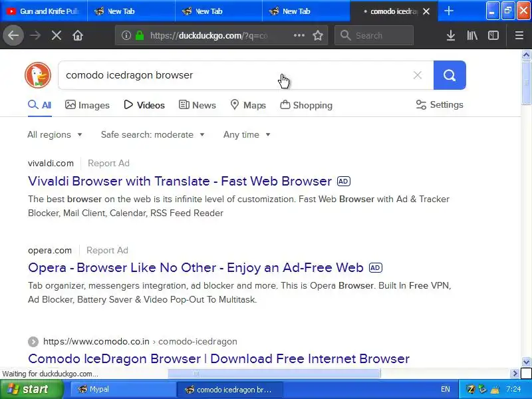Open the DuckDuckGo Settings menu
Viewport: 532px width, 399px height.
click(440, 105)
